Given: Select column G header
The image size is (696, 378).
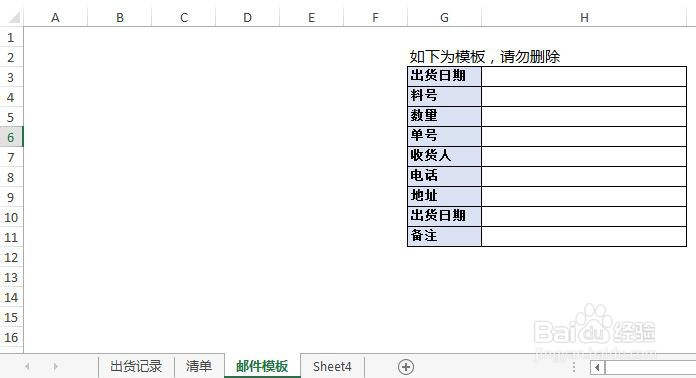Looking at the screenshot, I should pos(444,18).
